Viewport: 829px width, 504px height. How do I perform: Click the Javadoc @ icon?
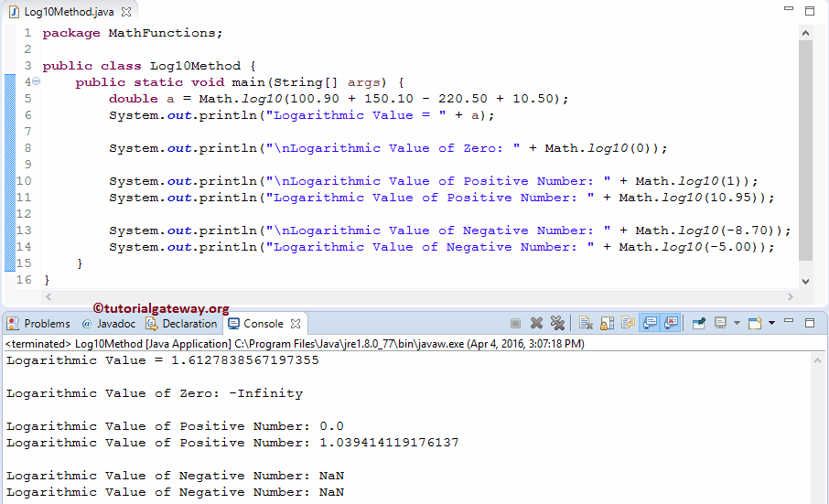[87, 324]
